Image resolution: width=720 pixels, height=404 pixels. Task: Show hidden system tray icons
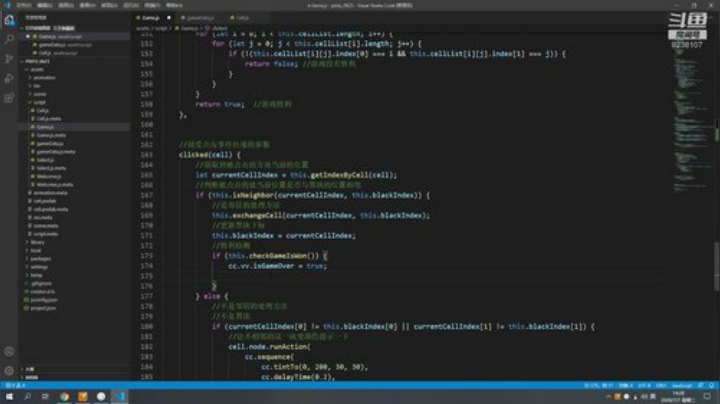point(608,397)
